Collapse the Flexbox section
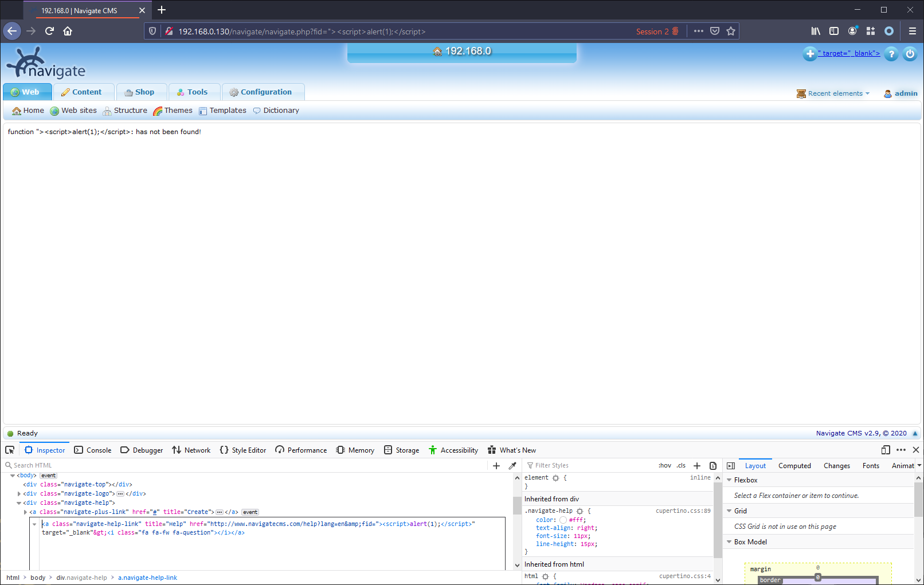This screenshot has height=585, width=924. [729, 480]
